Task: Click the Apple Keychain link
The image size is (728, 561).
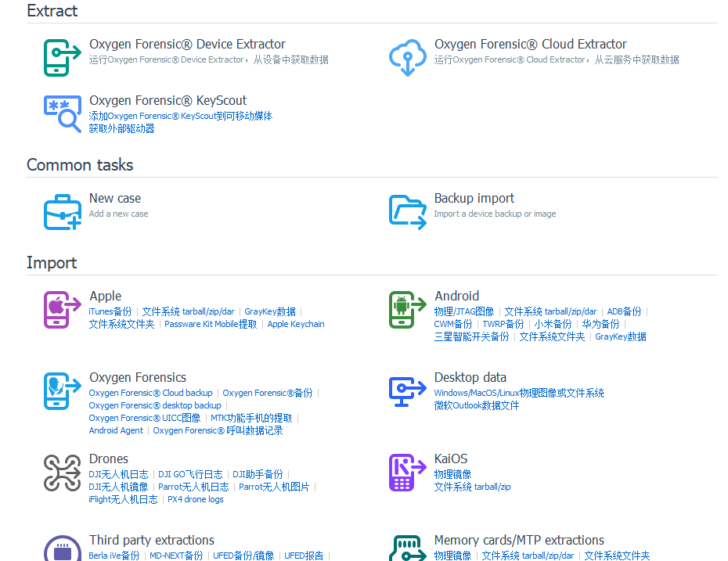Action: pos(296,324)
